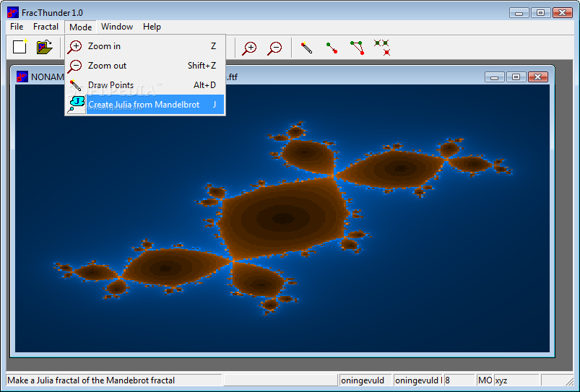Open the Fractal menu
Screen dimensions: 580x392
(x=46, y=27)
